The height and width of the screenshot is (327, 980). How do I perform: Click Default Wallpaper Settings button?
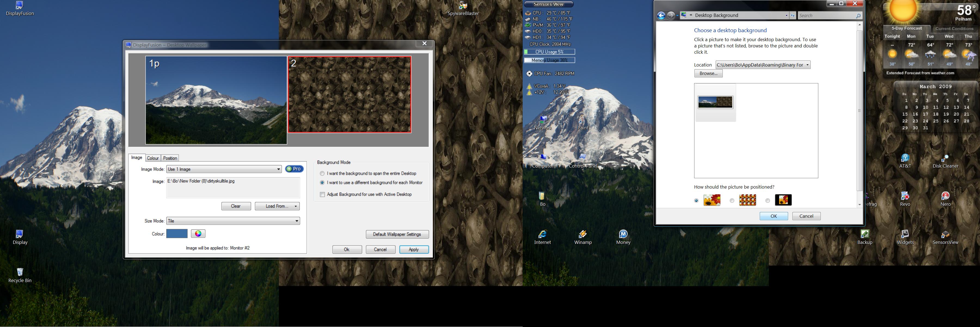397,235
